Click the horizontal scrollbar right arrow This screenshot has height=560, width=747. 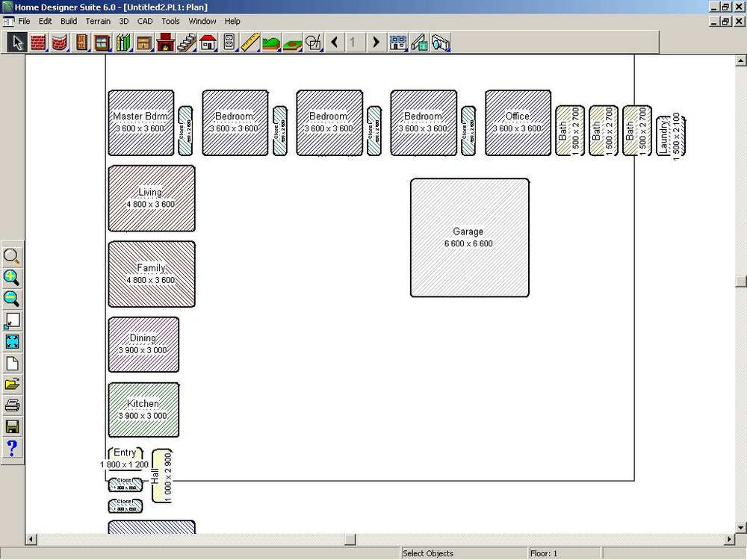pyautogui.click(x=730, y=539)
